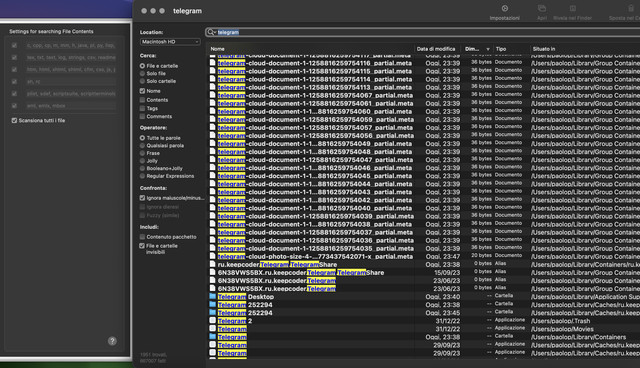Screen dimensions: 640x368
Task: Toggle Scansiona tutti i file checkbox
Action: 14,121
